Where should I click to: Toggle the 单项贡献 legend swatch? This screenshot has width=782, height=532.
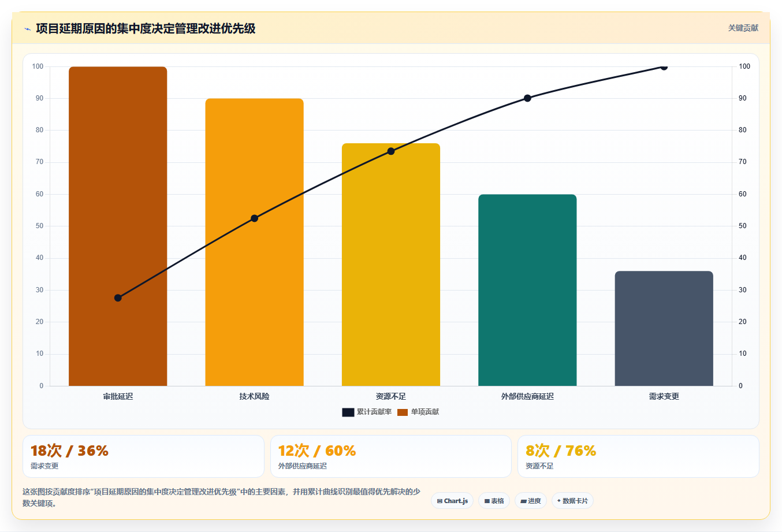pos(403,412)
